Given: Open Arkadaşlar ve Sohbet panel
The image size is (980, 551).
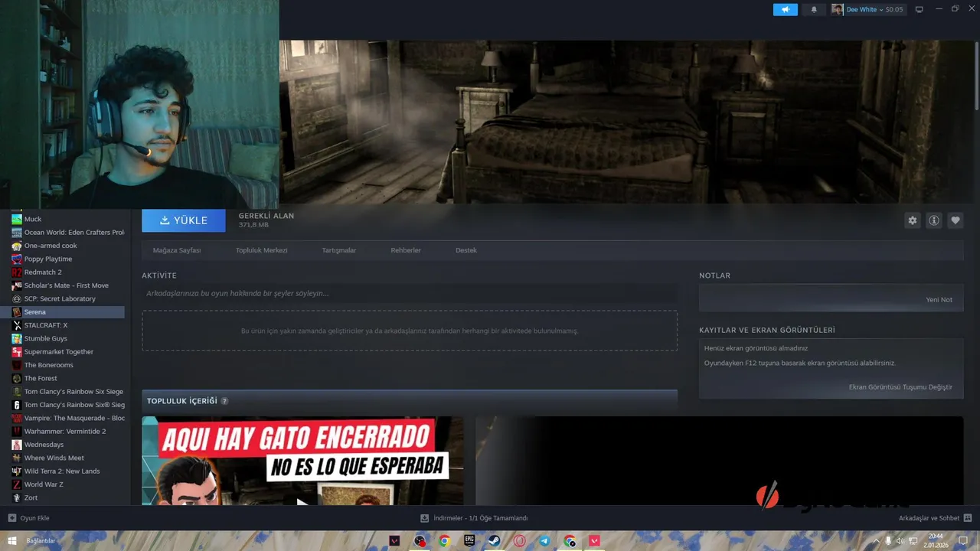Looking at the screenshot, I should tap(935, 518).
